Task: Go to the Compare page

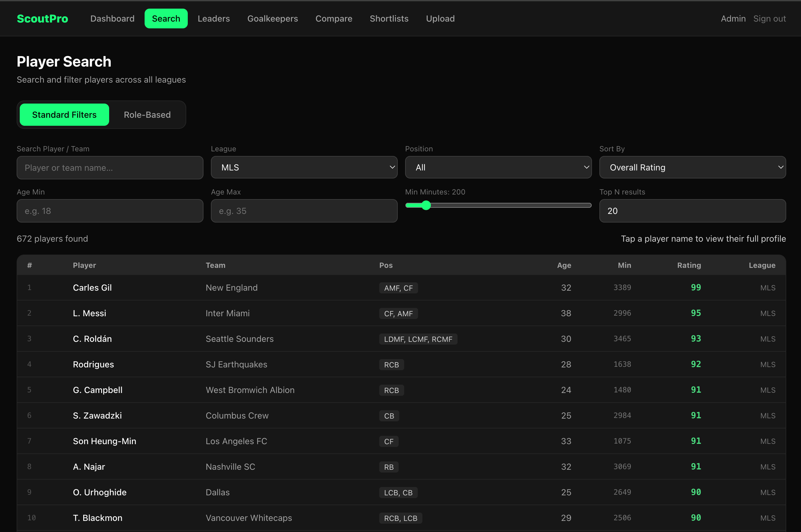Action: coord(334,18)
